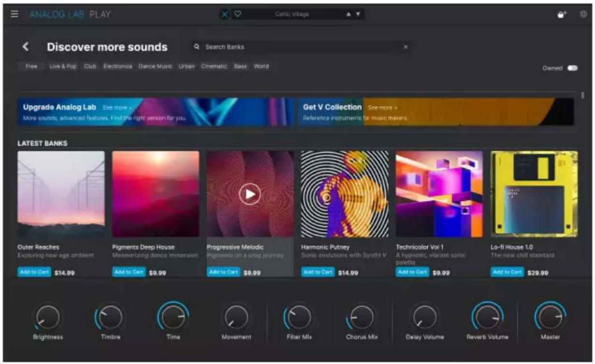Viewport: 595px width, 364px height.
Task: Add Progressive Melodic to cart
Action: (x=224, y=272)
